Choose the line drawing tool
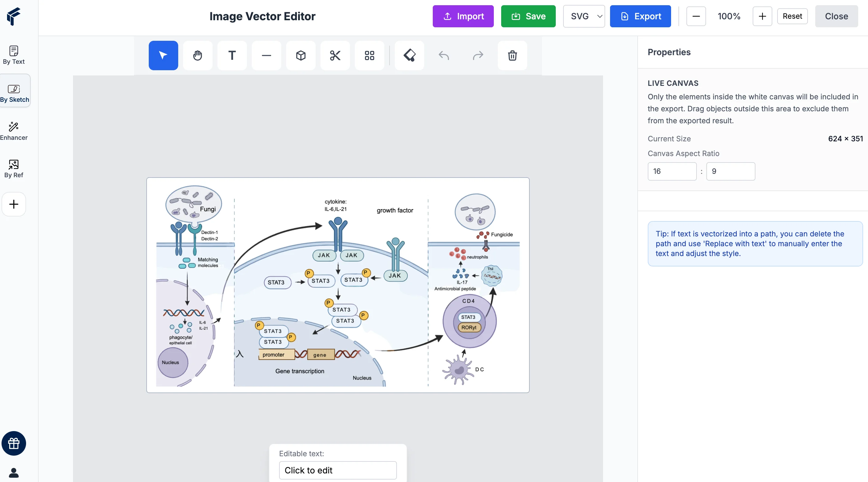The width and height of the screenshot is (868, 482). (266, 55)
